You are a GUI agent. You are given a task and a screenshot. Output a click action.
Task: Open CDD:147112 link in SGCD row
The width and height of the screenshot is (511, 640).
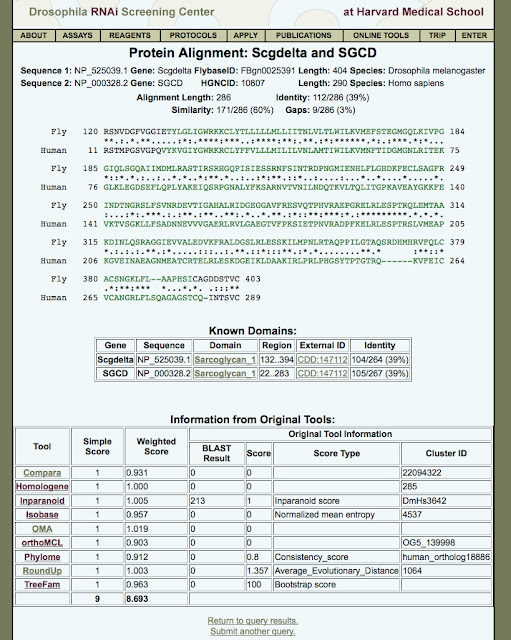[322, 373]
